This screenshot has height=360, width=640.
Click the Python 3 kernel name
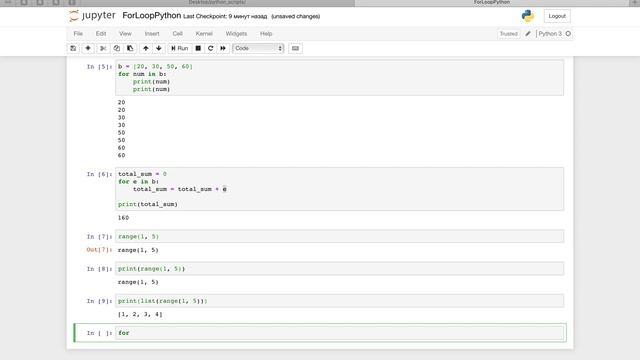pos(550,33)
